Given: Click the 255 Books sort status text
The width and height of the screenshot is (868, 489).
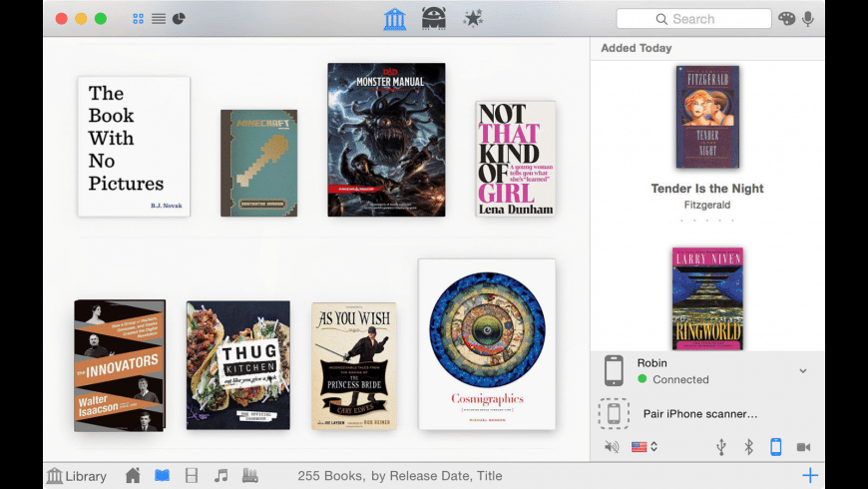Looking at the screenshot, I should (x=400, y=476).
